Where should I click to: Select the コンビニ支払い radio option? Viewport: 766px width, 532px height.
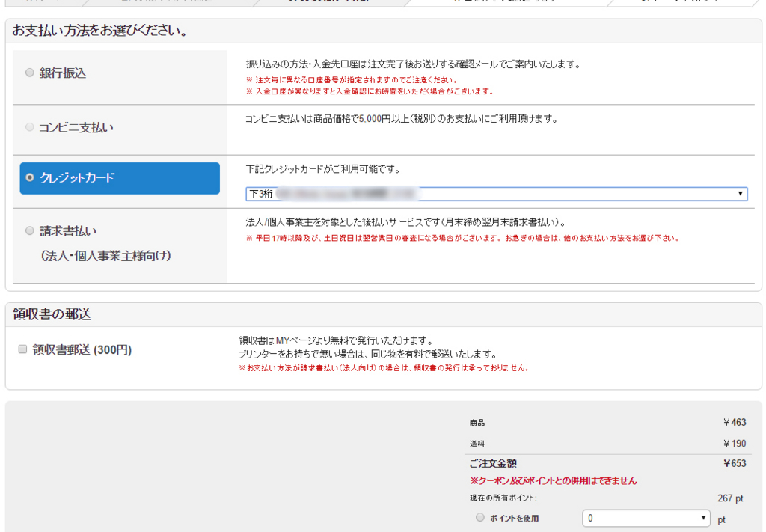[30, 127]
